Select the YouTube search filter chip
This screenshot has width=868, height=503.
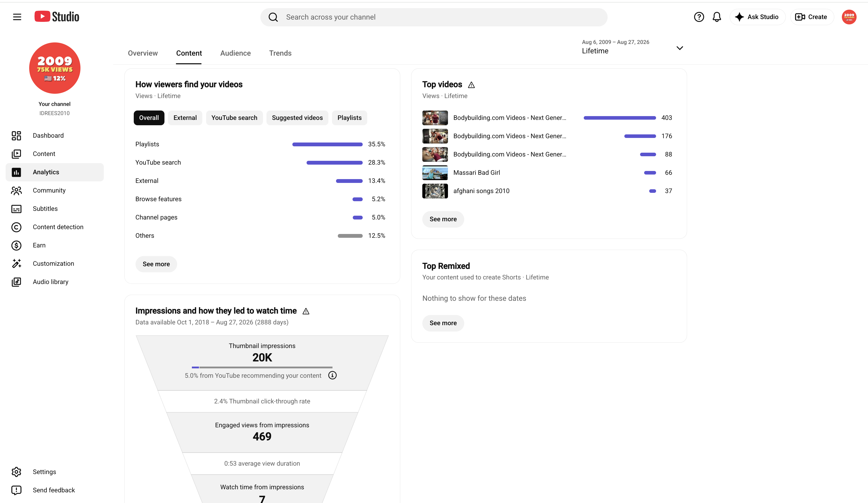click(234, 118)
